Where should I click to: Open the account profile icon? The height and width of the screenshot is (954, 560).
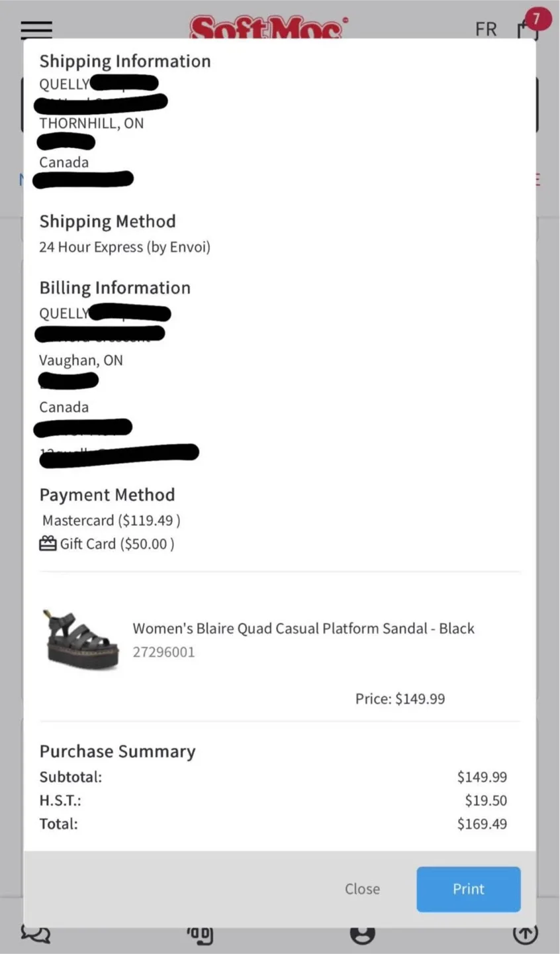[362, 934]
